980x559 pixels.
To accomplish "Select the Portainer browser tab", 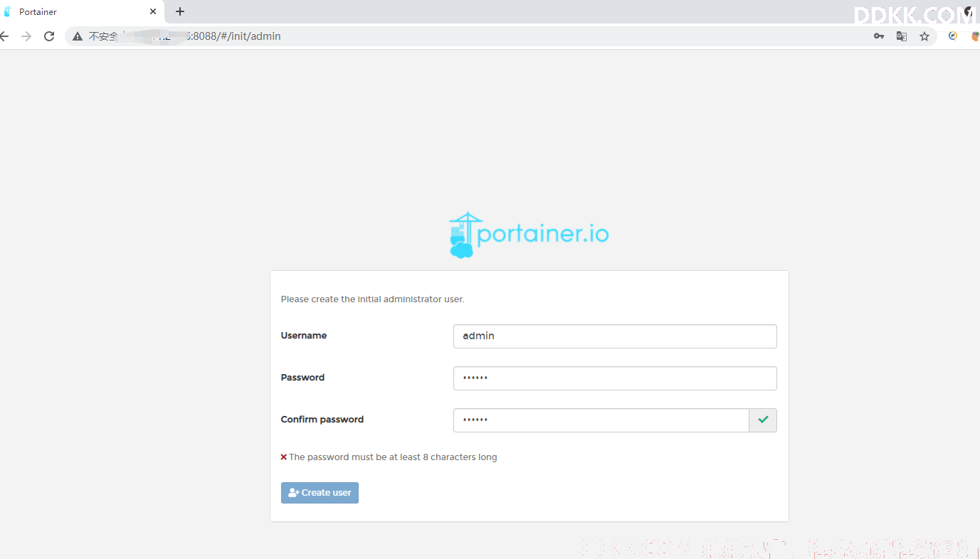I will click(x=82, y=11).
